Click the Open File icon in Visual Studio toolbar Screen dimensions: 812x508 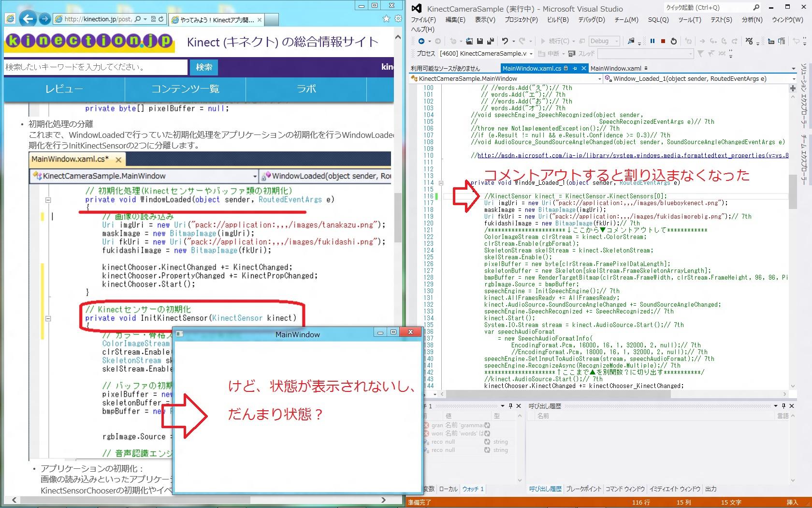(x=469, y=41)
